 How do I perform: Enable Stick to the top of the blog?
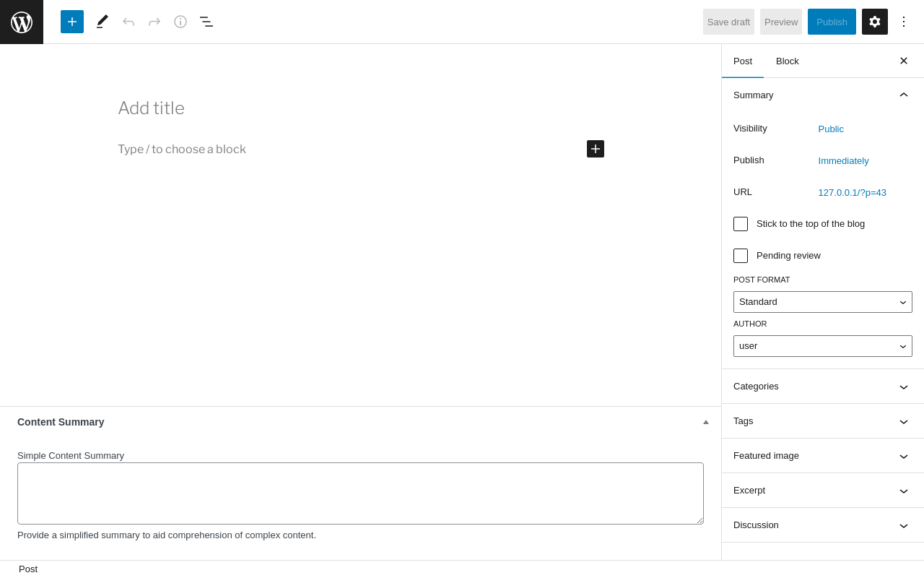click(741, 224)
